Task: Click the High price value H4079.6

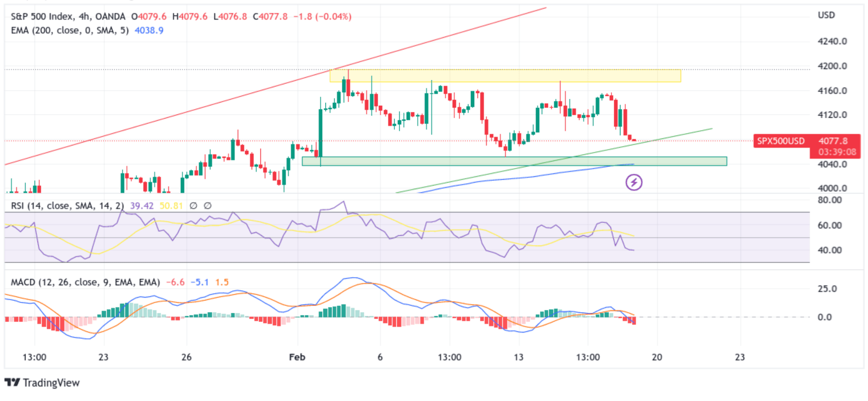Action: [190, 16]
